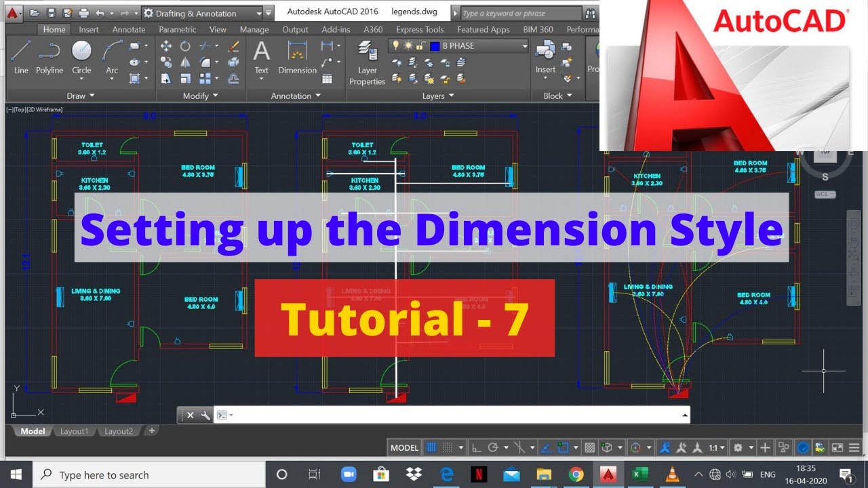Click the Annotation Monitor plus icon in status bar

[765, 447]
